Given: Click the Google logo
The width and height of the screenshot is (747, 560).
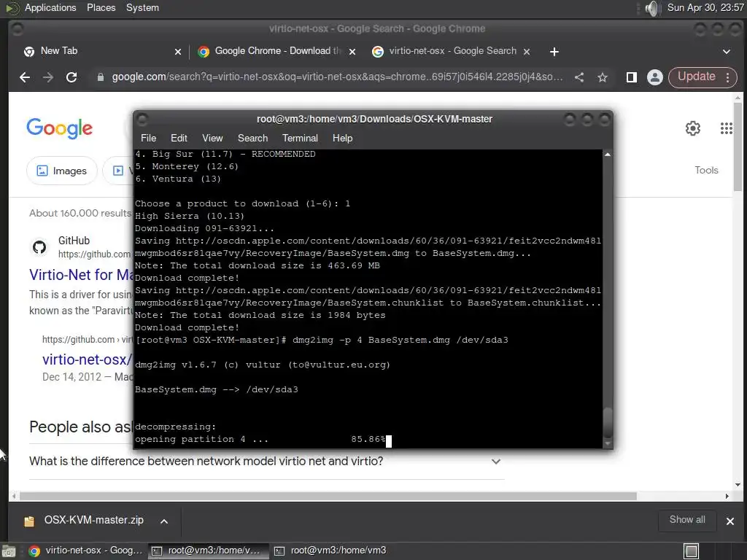Looking at the screenshot, I should (x=60, y=128).
